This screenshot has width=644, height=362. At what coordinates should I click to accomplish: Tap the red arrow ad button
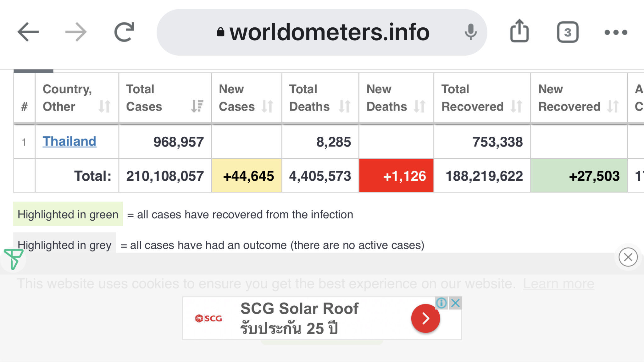425,318
